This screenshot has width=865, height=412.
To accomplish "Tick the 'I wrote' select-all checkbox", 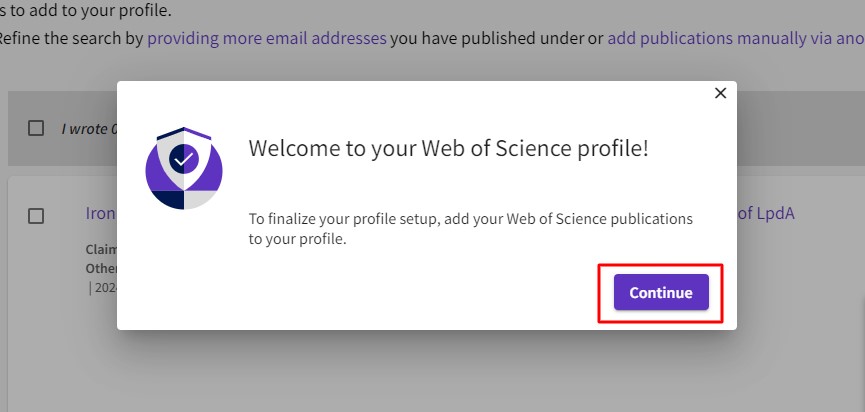I will pyautogui.click(x=36, y=128).
